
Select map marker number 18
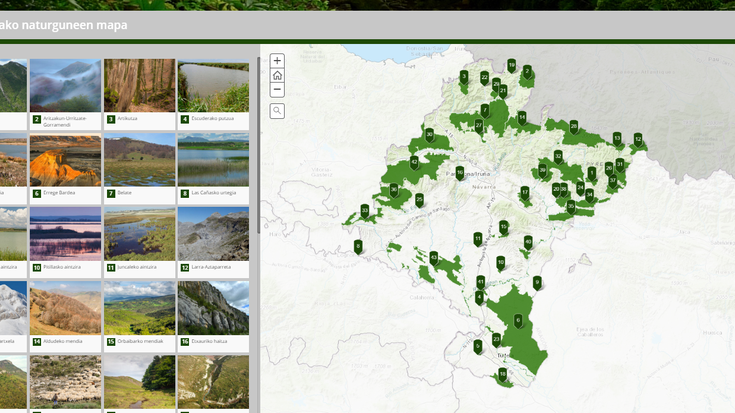pyautogui.click(x=502, y=375)
